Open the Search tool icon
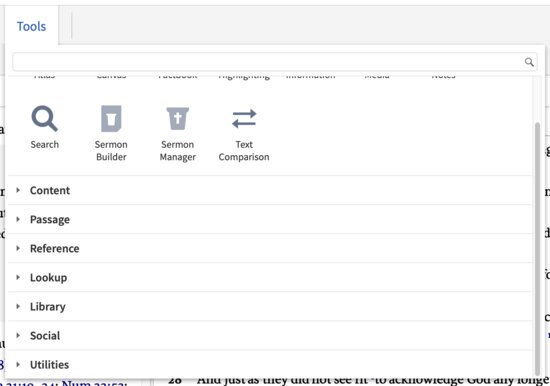The height and width of the screenshot is (386, 550). [x=44, y=119]
